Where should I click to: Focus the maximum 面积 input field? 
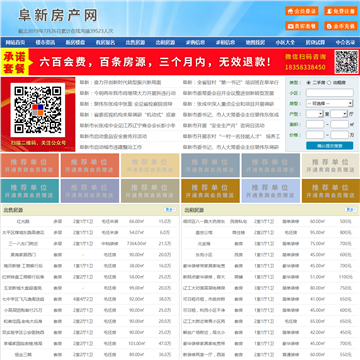pos(340,125)
